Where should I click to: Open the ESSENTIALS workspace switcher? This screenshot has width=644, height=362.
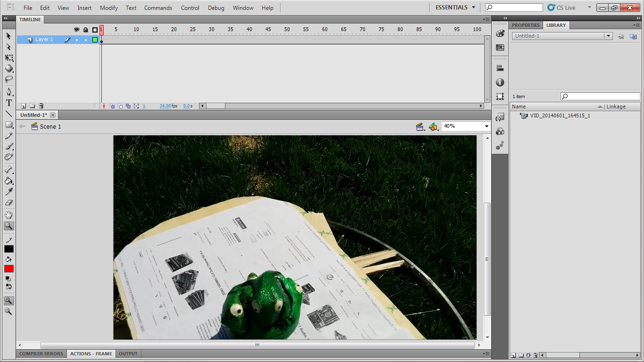(x=455, y=8)
